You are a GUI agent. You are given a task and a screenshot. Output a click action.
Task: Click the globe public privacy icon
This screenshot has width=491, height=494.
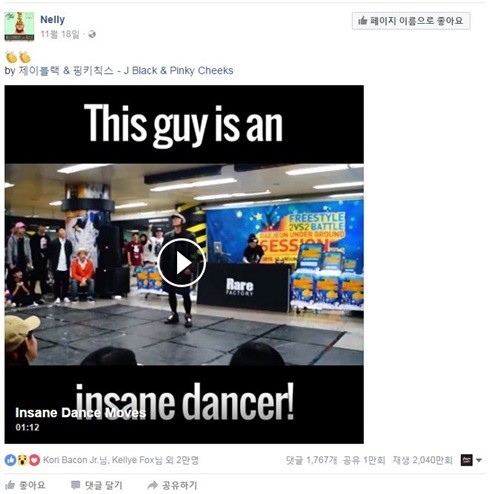coord(92,34)
